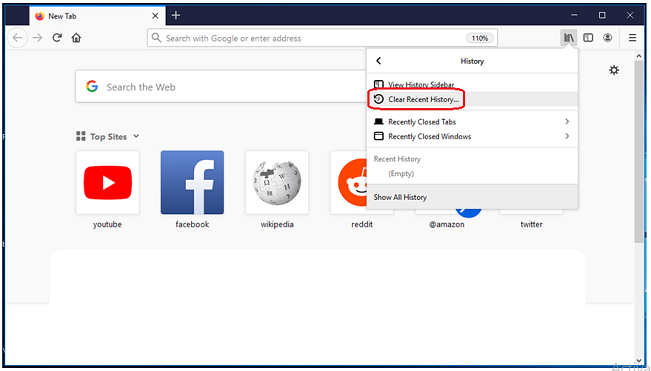Open a new tab with plus button

click(x=176, y=15)
